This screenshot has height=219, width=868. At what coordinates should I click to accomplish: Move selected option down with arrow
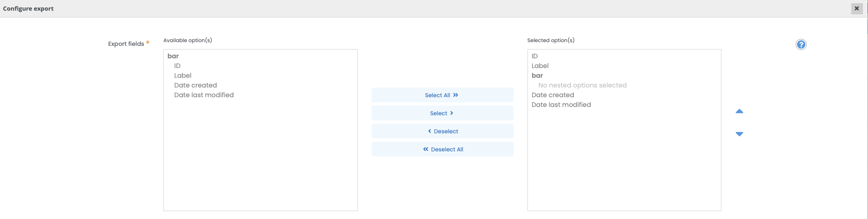pyautogui.click(x=739, y=134)
